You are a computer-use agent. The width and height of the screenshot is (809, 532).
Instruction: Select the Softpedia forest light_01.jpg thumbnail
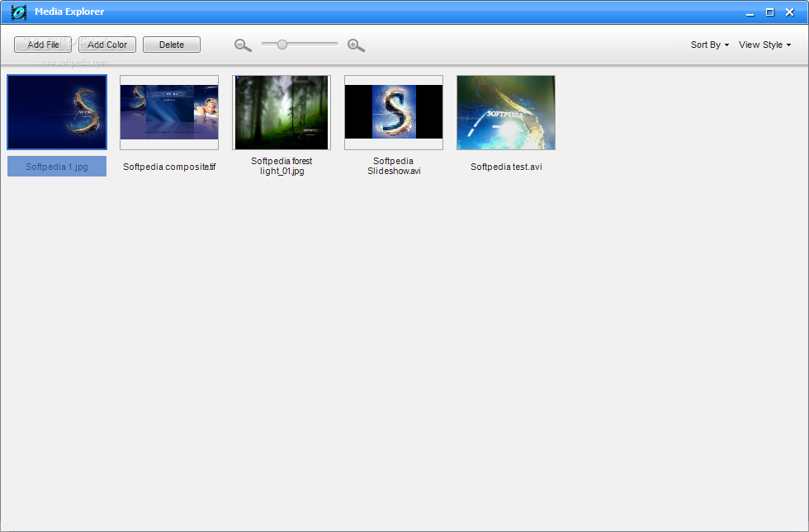click(281, 112)
